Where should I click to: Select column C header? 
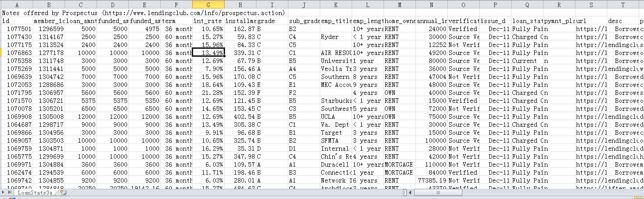(x=81, y=4)
